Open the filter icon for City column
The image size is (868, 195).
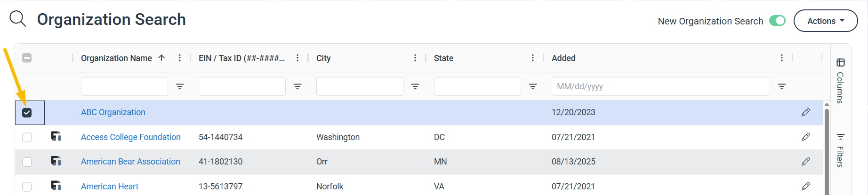[415, 86]
